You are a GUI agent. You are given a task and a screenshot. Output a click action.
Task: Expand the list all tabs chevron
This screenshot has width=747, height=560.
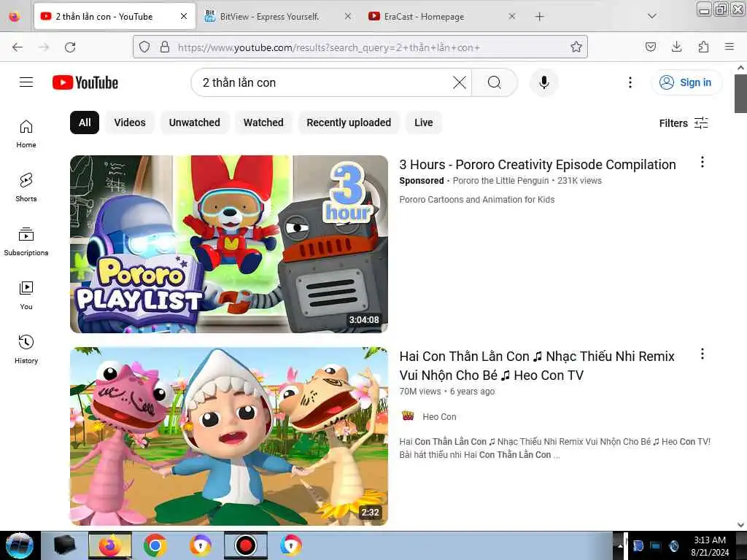coord(652,16)
